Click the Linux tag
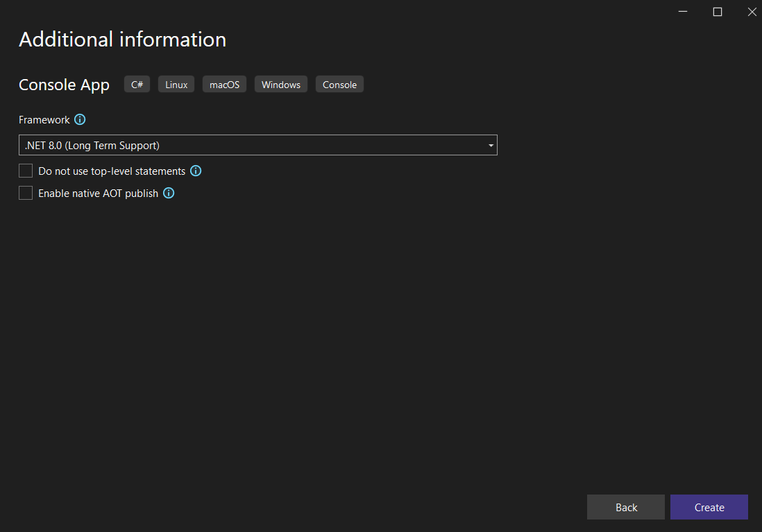762x532 pixels. (x=176, y=85)
